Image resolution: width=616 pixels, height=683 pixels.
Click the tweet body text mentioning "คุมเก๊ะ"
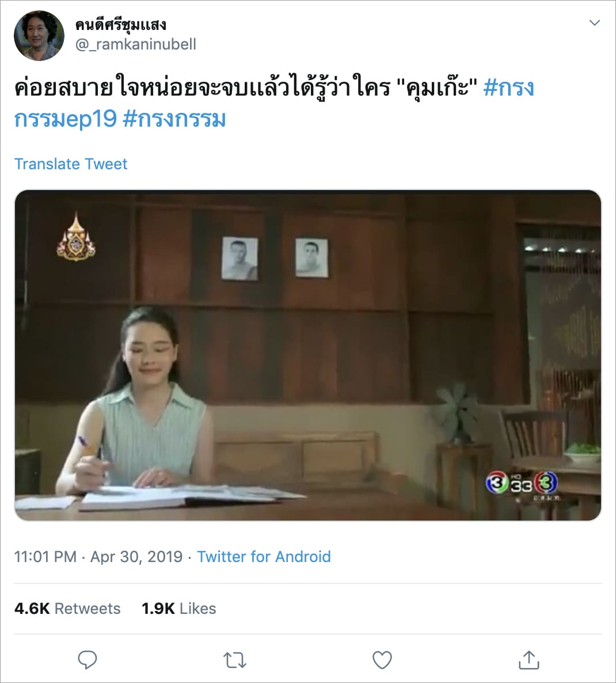point(246,87)
